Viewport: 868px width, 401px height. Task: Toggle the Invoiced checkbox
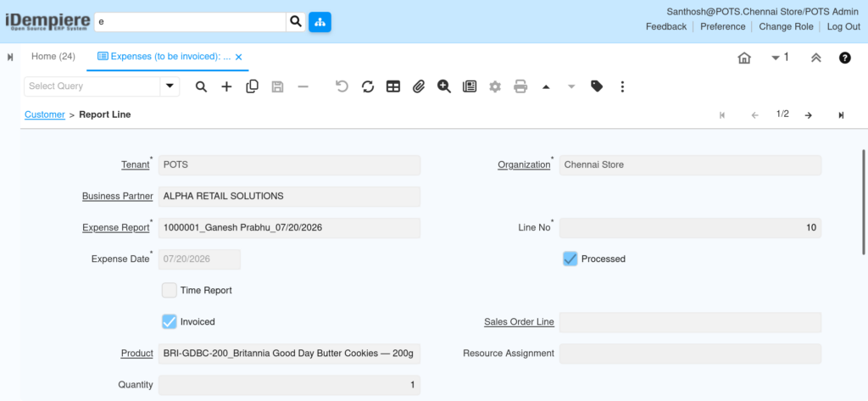point(170,322)
